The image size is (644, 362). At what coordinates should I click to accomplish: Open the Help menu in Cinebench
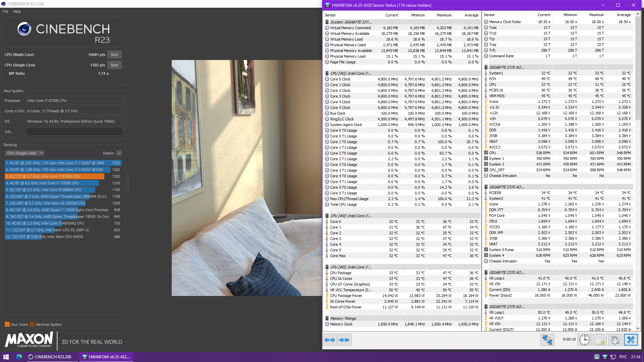tap(17, 11)
